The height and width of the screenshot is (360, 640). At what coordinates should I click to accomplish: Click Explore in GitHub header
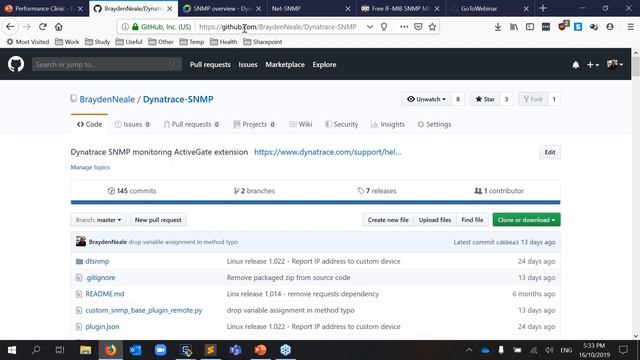(324, 65)
